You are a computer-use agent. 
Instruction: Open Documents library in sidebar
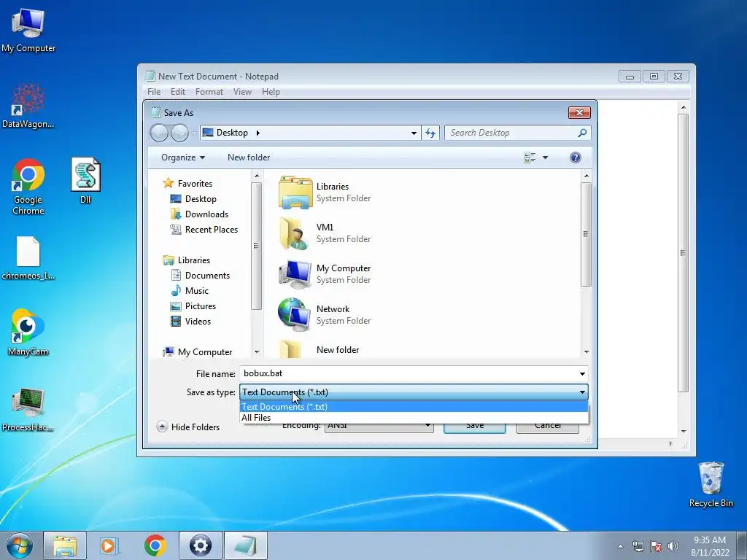(200, 275)
